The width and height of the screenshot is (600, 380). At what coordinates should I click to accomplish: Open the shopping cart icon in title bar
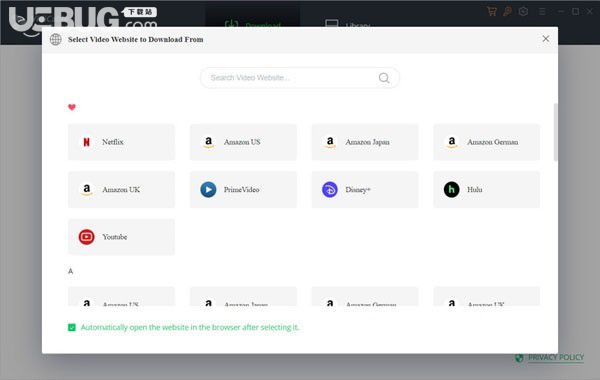tap(492, 11)
